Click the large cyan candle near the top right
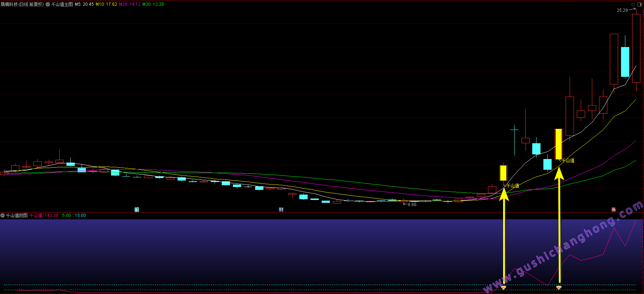 tap(625, 62)
